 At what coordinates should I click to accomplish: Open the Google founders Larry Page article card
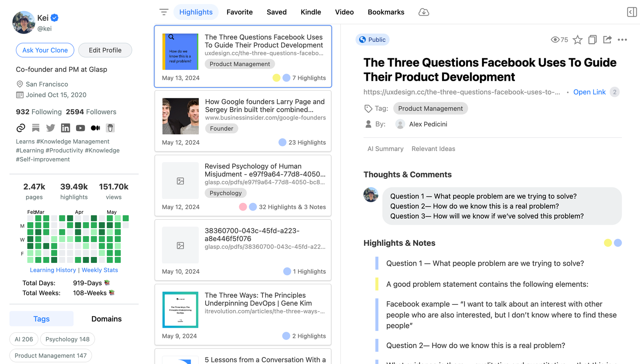pyautogui.click(x=243, y=121)
